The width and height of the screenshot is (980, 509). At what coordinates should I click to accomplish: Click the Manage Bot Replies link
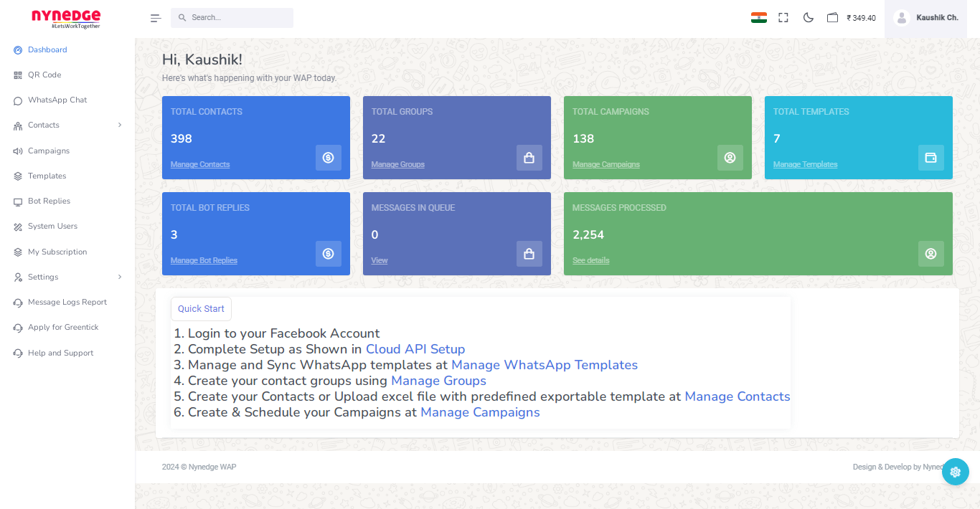click(204, 260)
